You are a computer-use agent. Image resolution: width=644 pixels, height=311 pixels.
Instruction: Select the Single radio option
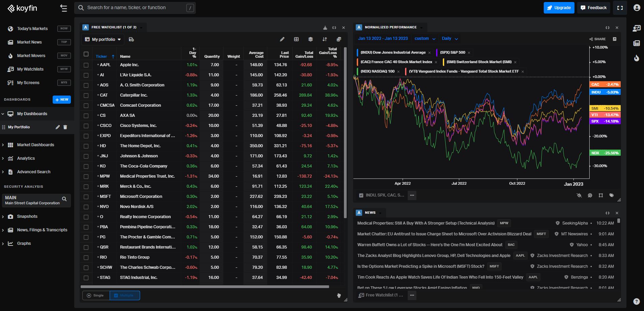point(96,295)
